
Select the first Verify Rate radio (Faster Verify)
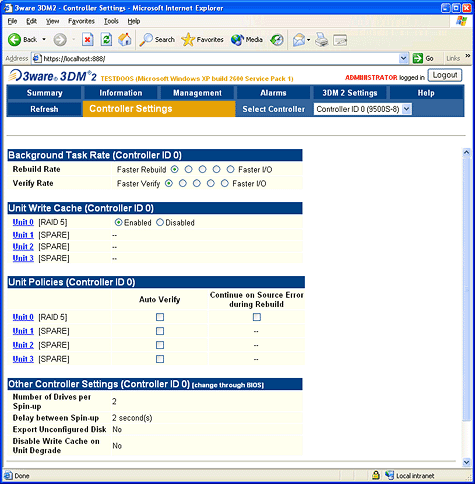pyautogui.click(x=169, y=183)
